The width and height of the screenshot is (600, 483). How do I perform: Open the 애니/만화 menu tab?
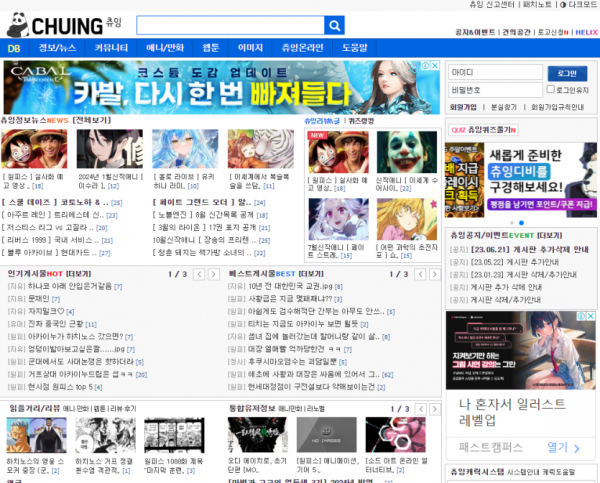[x=166, y=47]
